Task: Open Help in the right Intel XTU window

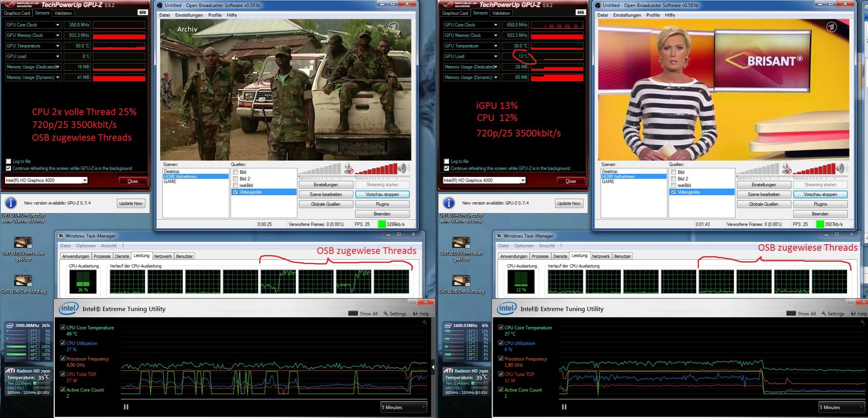Action: tap(859, 313)
